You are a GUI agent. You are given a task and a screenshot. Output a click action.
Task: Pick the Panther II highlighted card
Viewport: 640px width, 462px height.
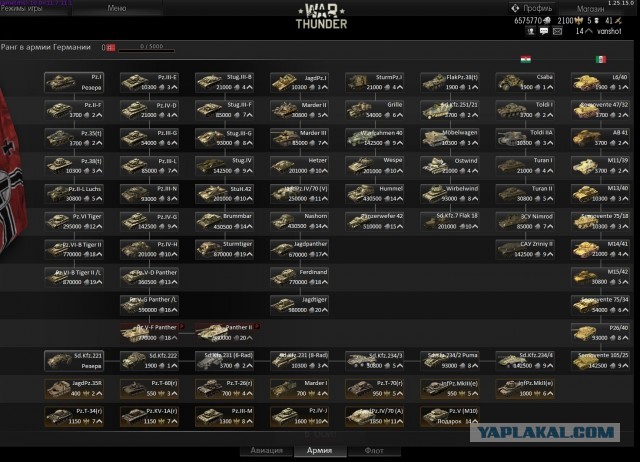pyautogui.click(x=224, y=333)
